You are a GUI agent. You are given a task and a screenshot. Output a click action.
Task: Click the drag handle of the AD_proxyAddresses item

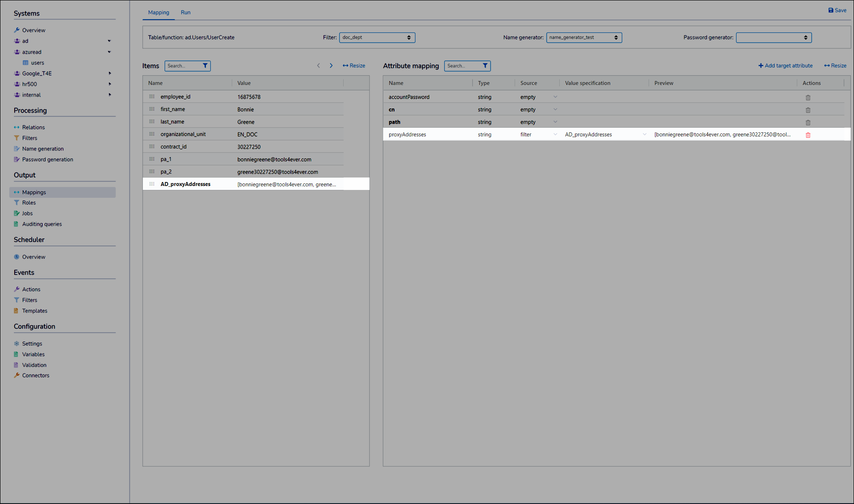pyautogui.click(x=152, y=184)
